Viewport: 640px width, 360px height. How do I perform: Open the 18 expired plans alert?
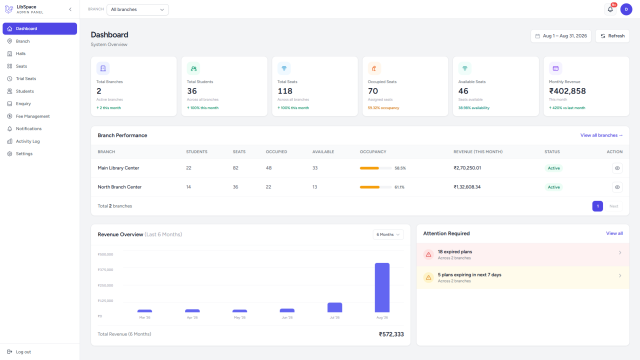click(523, 255)
